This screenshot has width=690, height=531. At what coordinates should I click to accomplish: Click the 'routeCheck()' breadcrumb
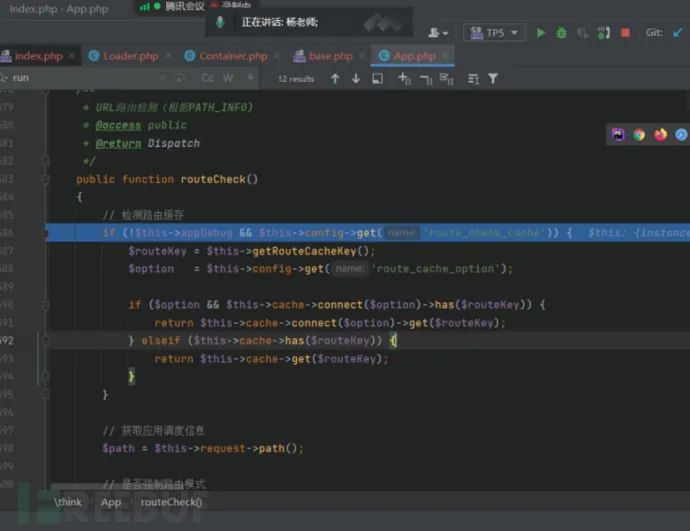tap(171, 502)
